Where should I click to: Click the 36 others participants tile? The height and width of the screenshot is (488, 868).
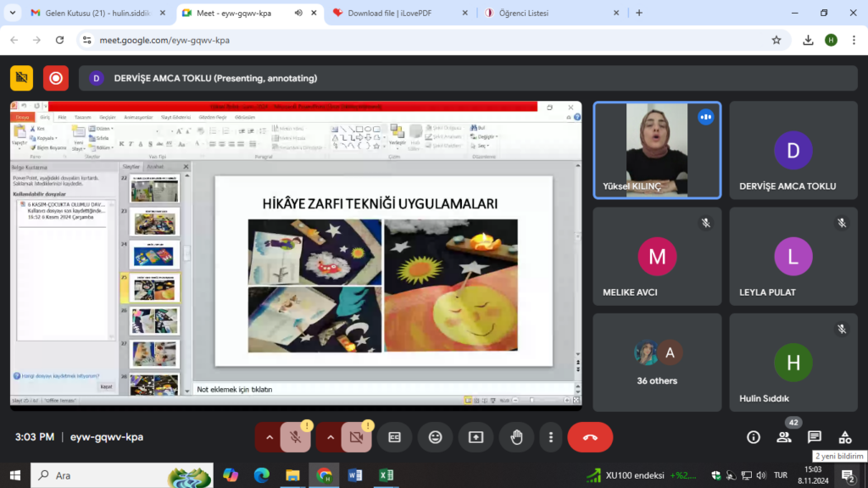click(657, 363)
